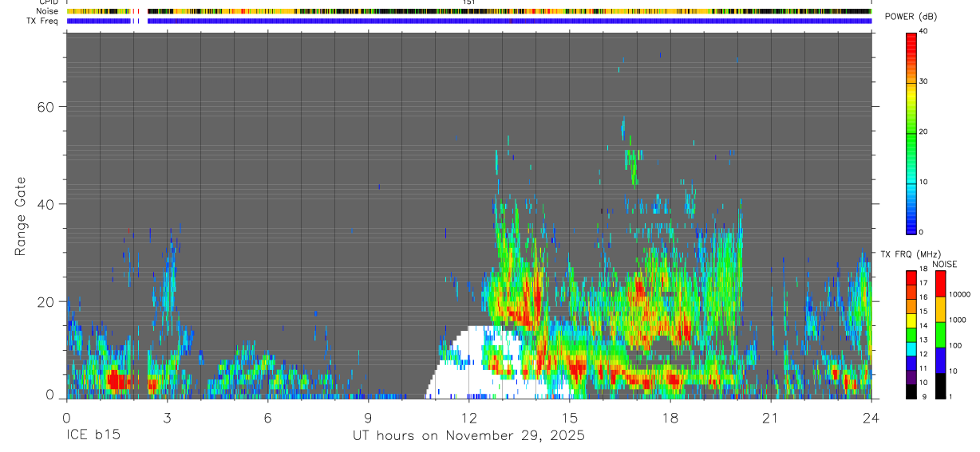The width and height of the screenshot is (980, 452).
Task: Click the 3 hour axis label
Action: (167, 418)
